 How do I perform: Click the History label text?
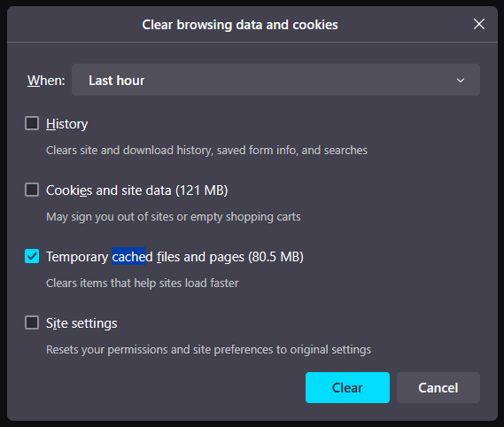pos(66,124)
